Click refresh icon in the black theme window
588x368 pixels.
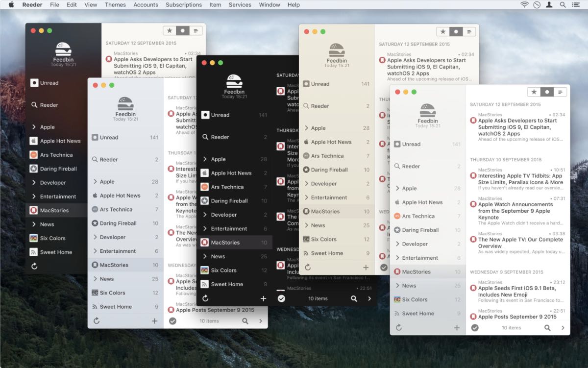click(x=205, y=298)
